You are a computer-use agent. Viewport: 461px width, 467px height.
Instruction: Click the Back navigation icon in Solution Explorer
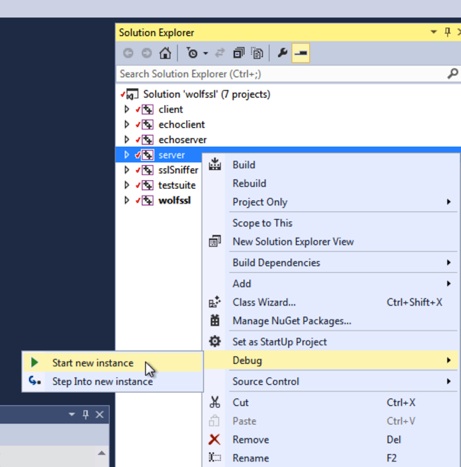pyautogui.click(x=128, y=53)
